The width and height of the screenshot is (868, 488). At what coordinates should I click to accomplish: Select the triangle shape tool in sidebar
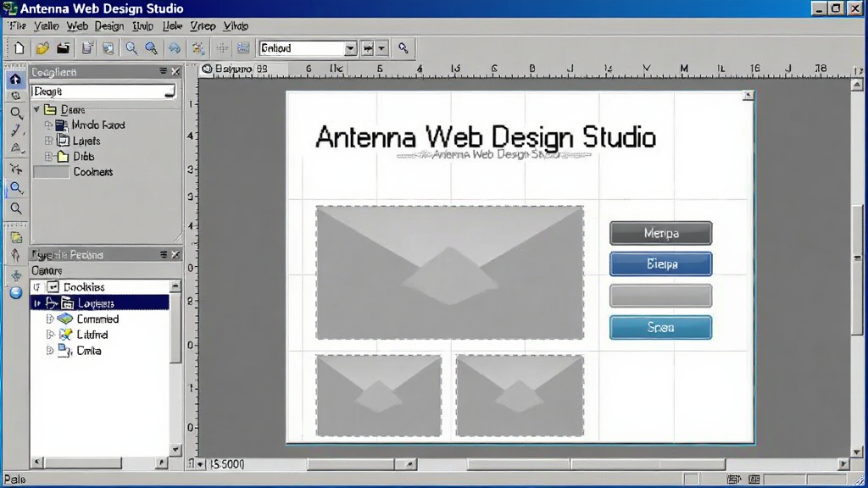(x=16, y=147)
